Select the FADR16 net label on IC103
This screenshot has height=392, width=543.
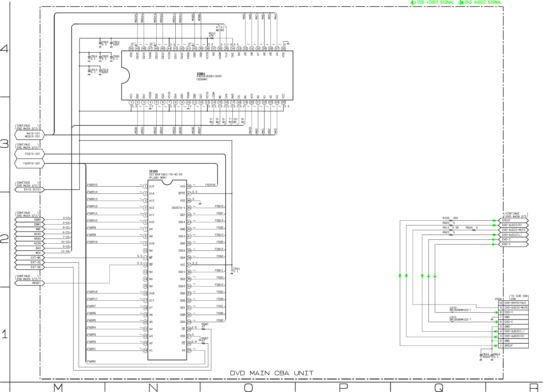pos(210,185)
